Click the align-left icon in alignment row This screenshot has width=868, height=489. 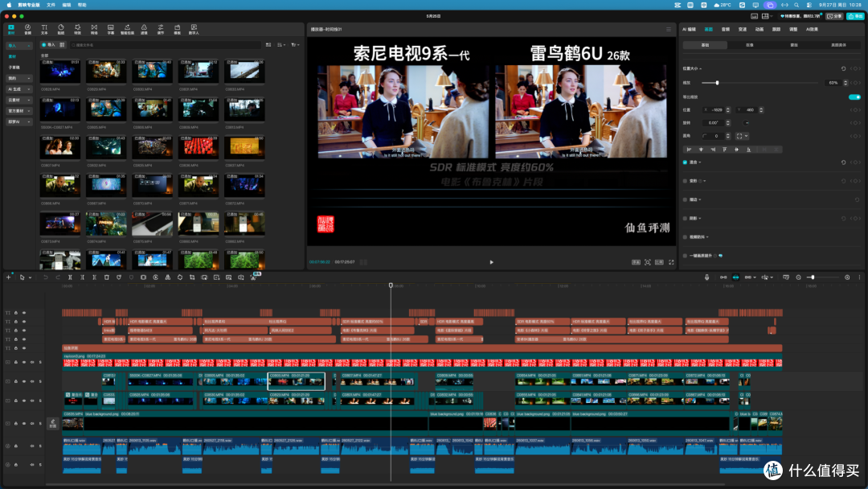coord(690,150)
